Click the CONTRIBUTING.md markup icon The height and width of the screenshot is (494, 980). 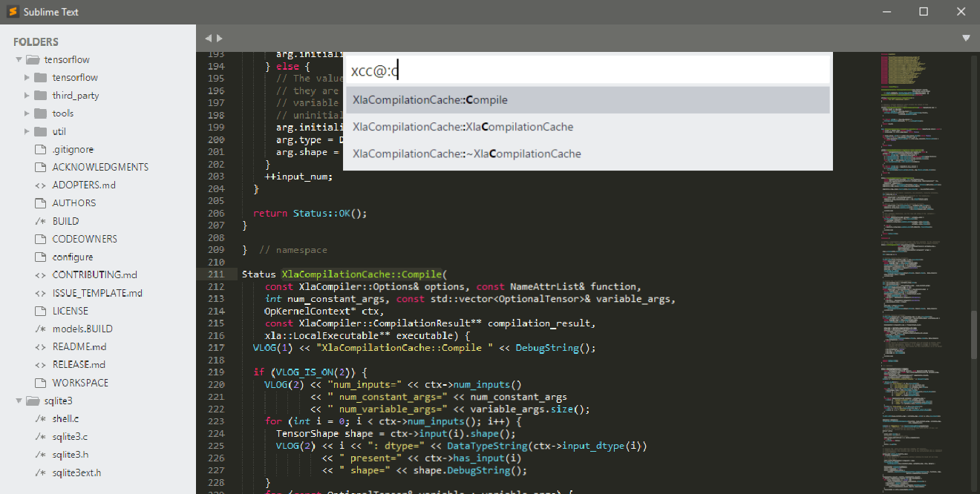tap(41, 274)
